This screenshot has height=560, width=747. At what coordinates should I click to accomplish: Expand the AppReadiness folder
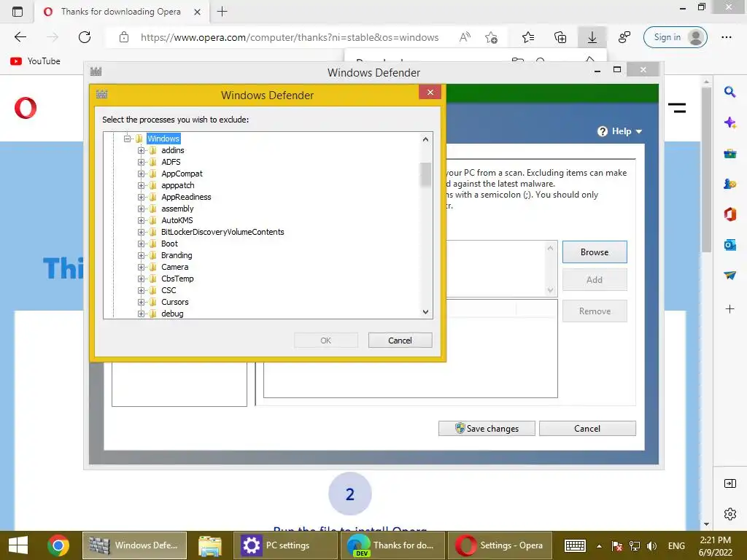click(x=141, y=197)
